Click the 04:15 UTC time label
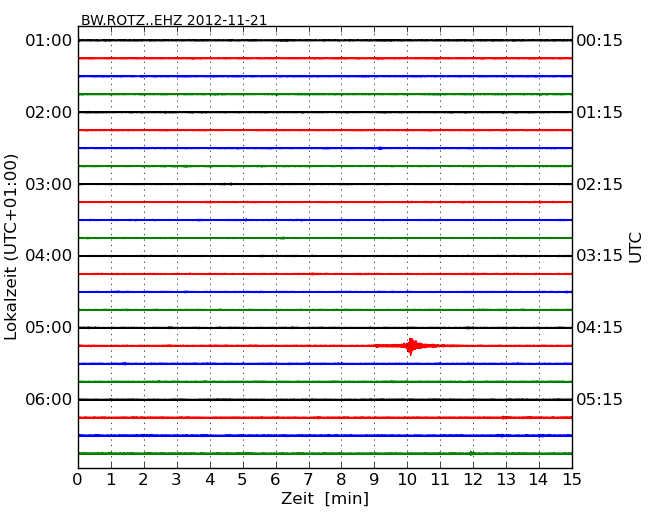 coord(599,328)
